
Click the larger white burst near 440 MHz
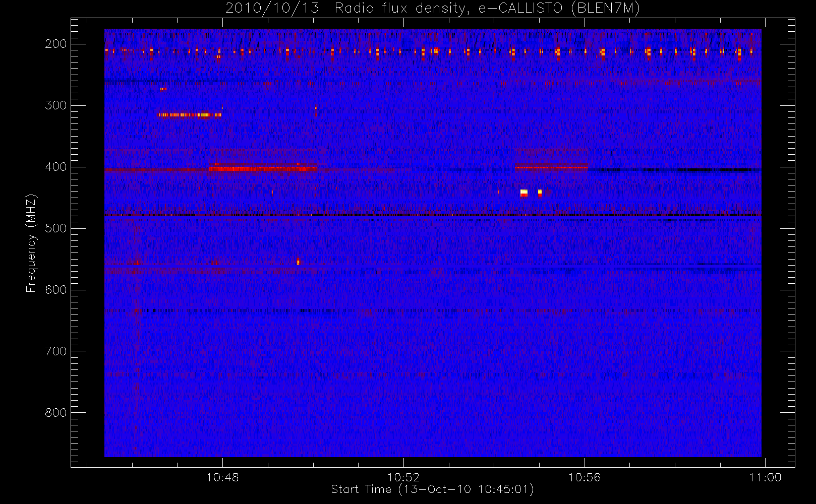pos(523,193)
